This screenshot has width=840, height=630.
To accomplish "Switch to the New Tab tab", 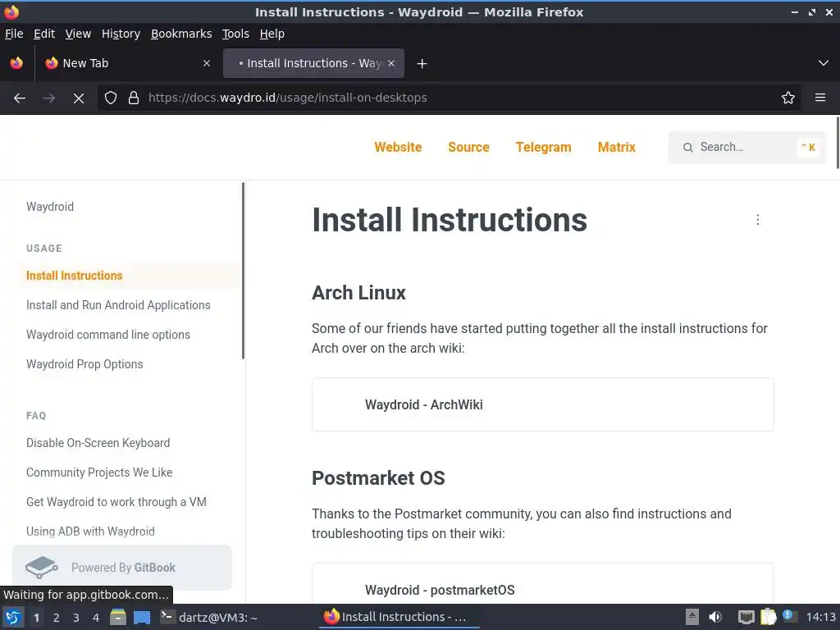I will tap(127, 63).
